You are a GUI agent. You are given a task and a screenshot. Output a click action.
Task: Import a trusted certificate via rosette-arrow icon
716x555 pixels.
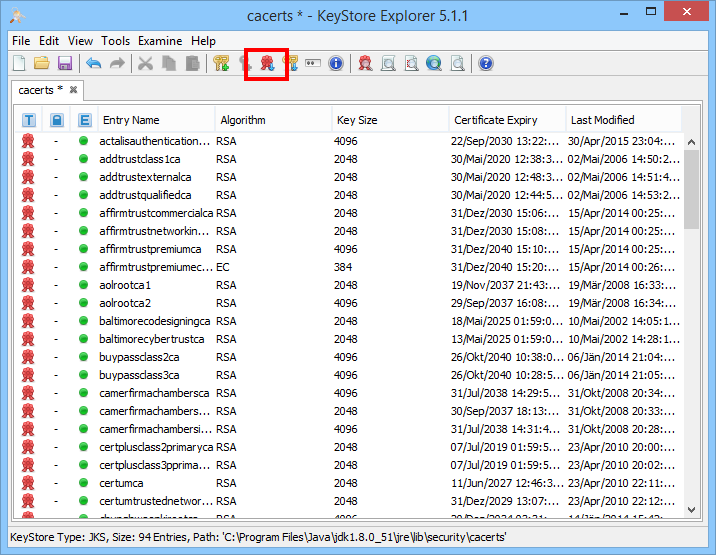click(267, 63)
